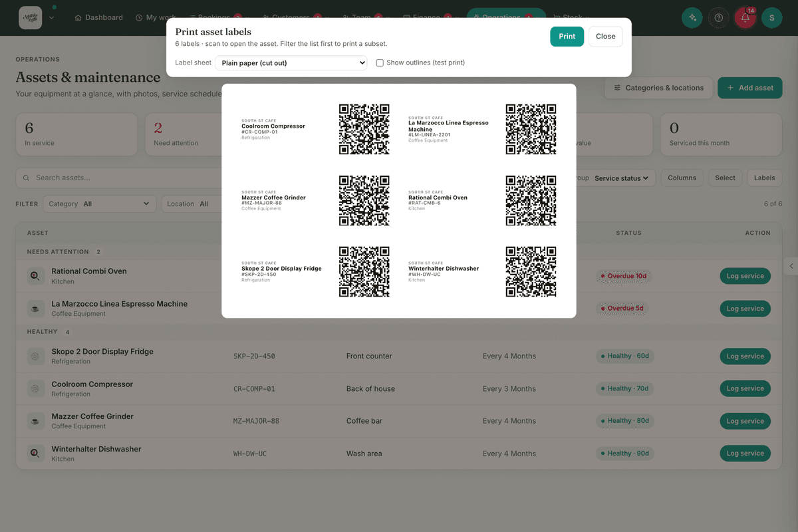Open the La Marzocco Linea Espresso Machine asset
This screenshot has height=532, width=798.
tap(120, 304)
